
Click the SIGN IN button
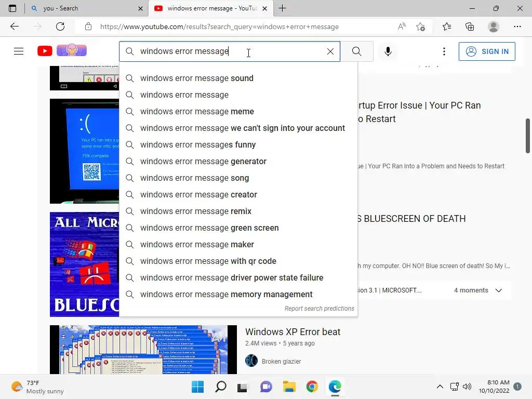point(487,51)
